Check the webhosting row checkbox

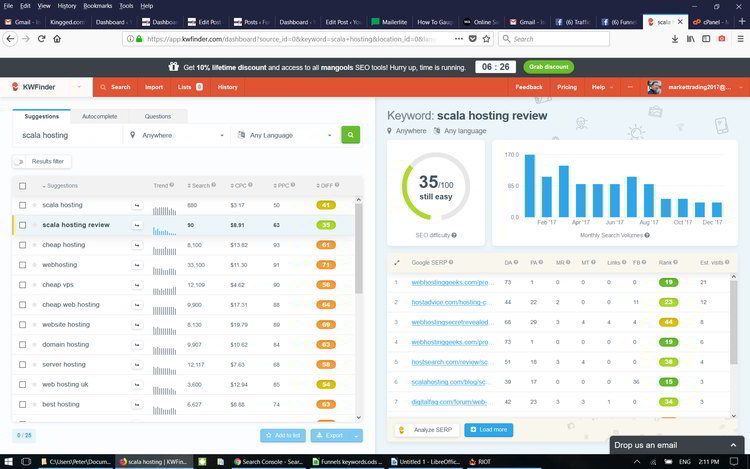tap(22, 265)
